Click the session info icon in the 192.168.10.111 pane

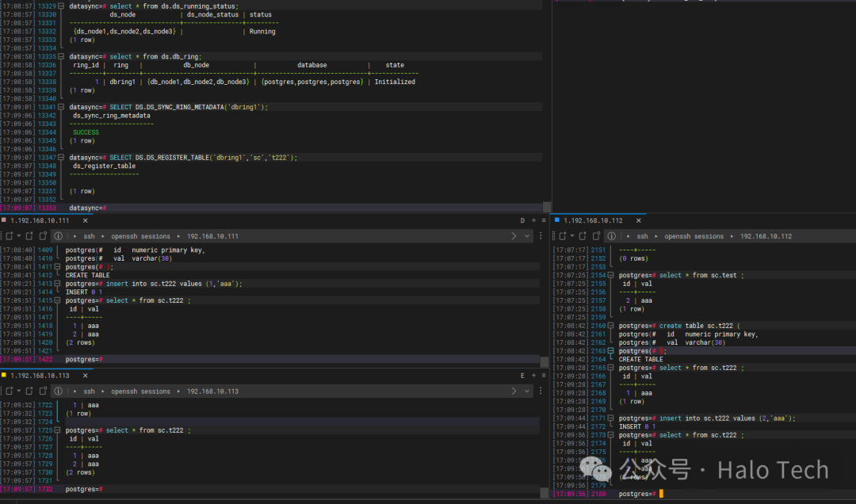(x=58, y=236)
